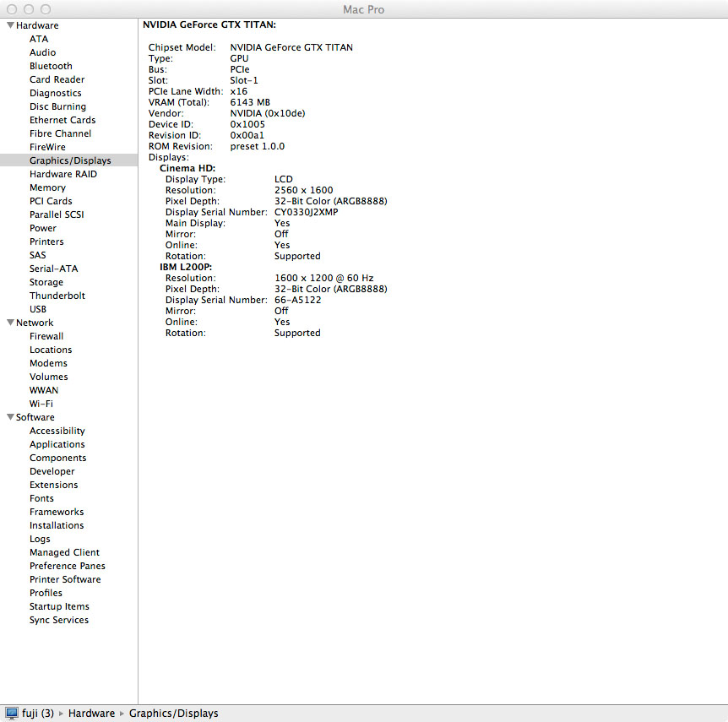Select Parallel SCSI in the sidebar
This screenshot has height=722, width=728.
(57, 214)
